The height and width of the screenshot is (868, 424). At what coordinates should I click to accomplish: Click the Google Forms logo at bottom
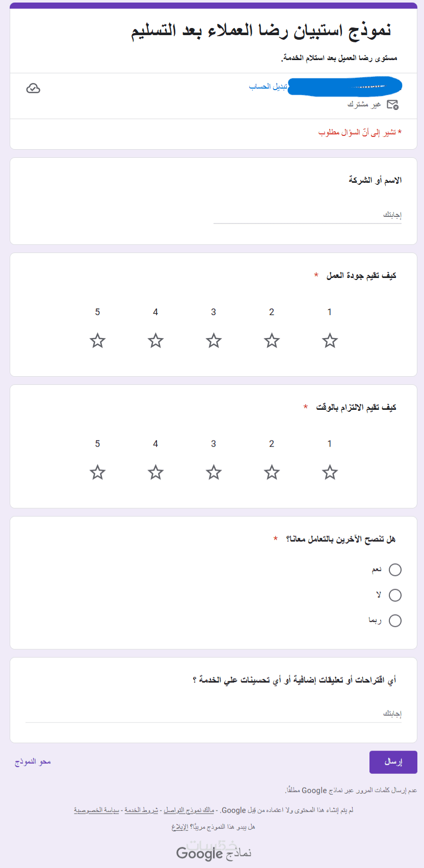(x=214, y=853)
